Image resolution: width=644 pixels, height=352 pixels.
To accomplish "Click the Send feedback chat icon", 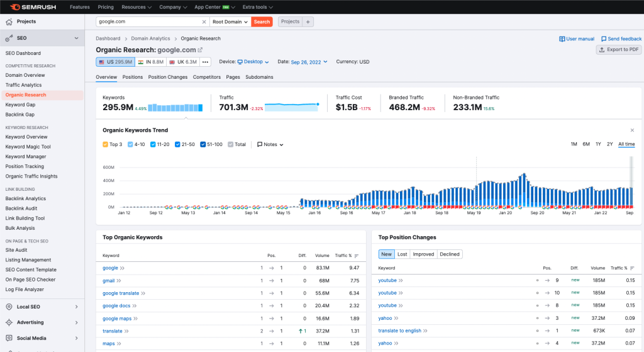I will click(604, 39).
